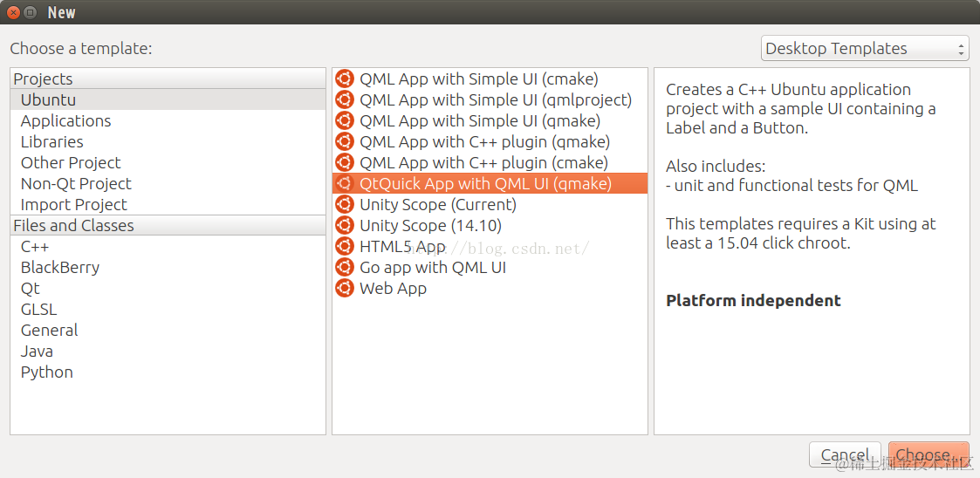Click the icon next to Unity Scope (14.10)
Viewport: 980px width, 478px height.
345,226
